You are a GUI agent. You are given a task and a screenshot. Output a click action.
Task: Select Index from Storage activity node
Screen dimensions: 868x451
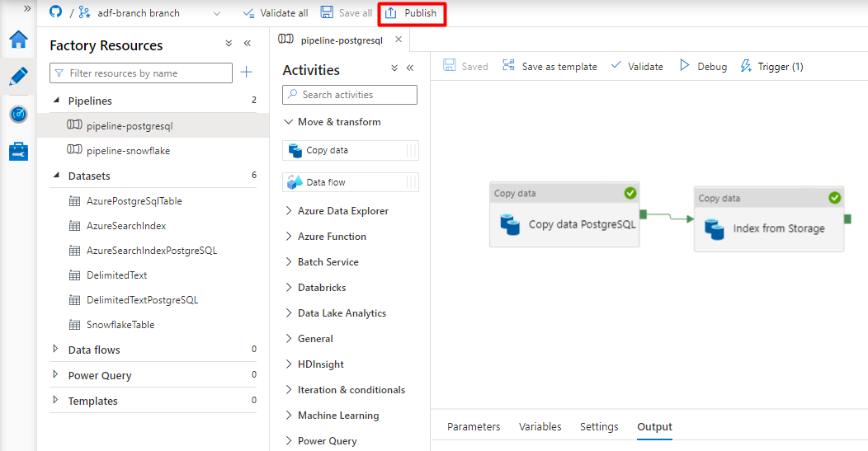click(x=769, y=219)
